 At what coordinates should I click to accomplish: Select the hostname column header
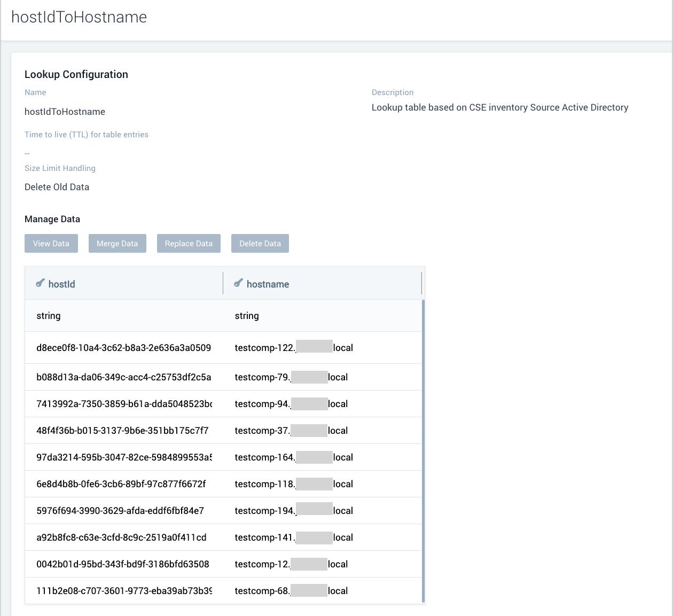coord(268,284)
